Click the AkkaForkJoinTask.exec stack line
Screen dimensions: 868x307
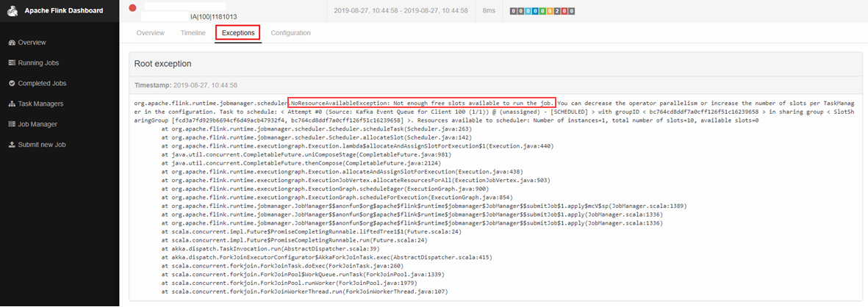(x=326, y=257)
